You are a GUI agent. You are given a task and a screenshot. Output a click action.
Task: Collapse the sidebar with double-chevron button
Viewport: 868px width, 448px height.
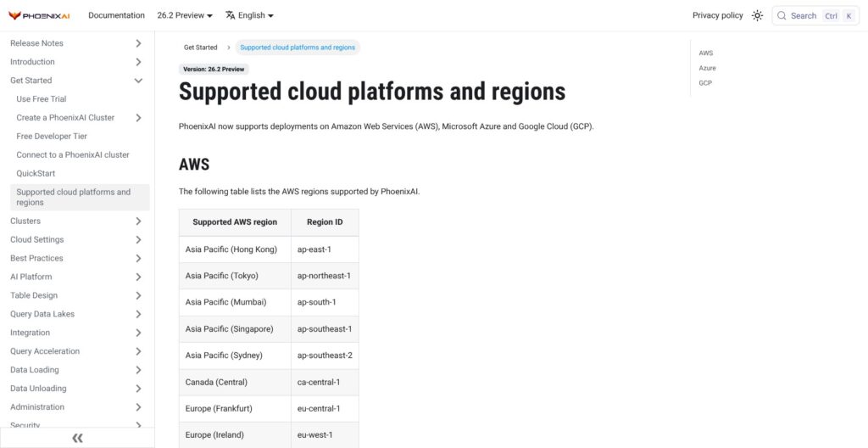(77, 438)
